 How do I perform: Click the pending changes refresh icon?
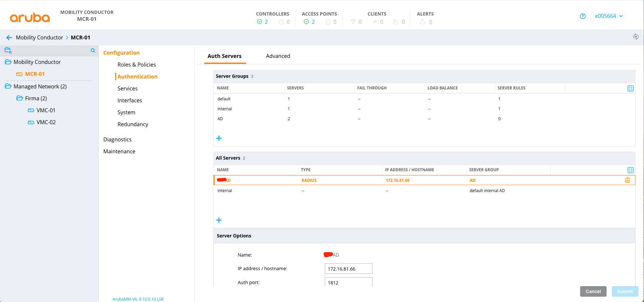click(636, 37)
